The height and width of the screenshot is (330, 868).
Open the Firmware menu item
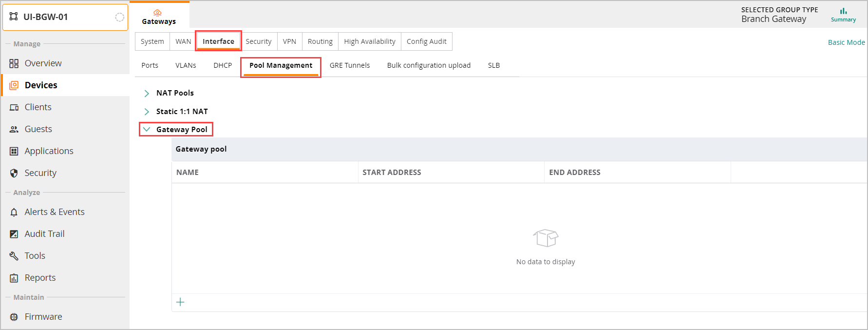click(43, 317)
